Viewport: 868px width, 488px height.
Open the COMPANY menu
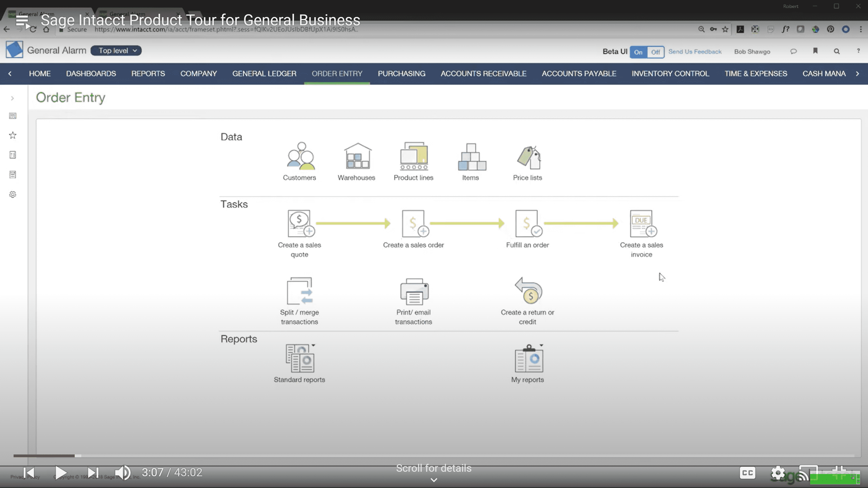click(198, 73)
